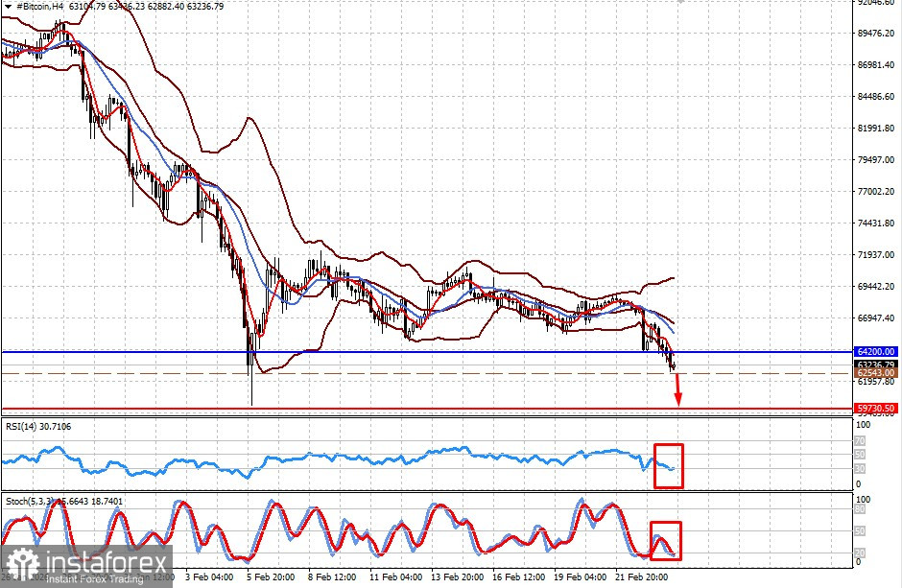Click the 3 Feb 04:00 time label
902x588 pixels.
209,576
